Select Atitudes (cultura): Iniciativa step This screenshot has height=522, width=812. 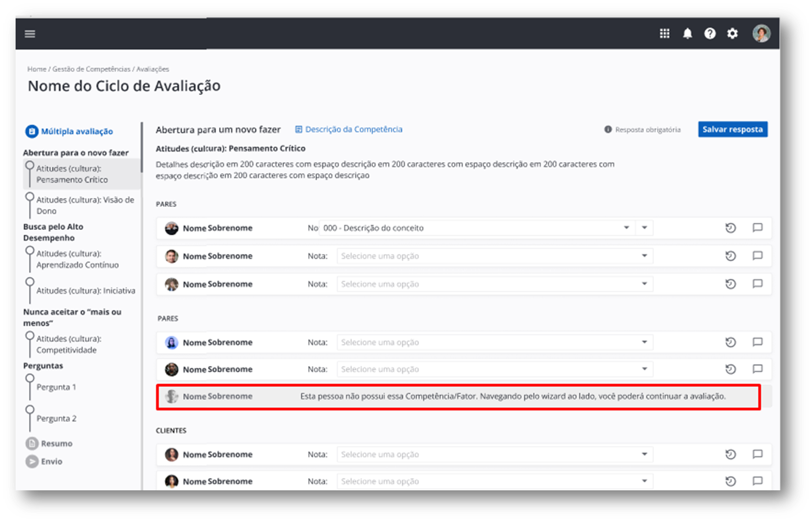pos(86,290)
